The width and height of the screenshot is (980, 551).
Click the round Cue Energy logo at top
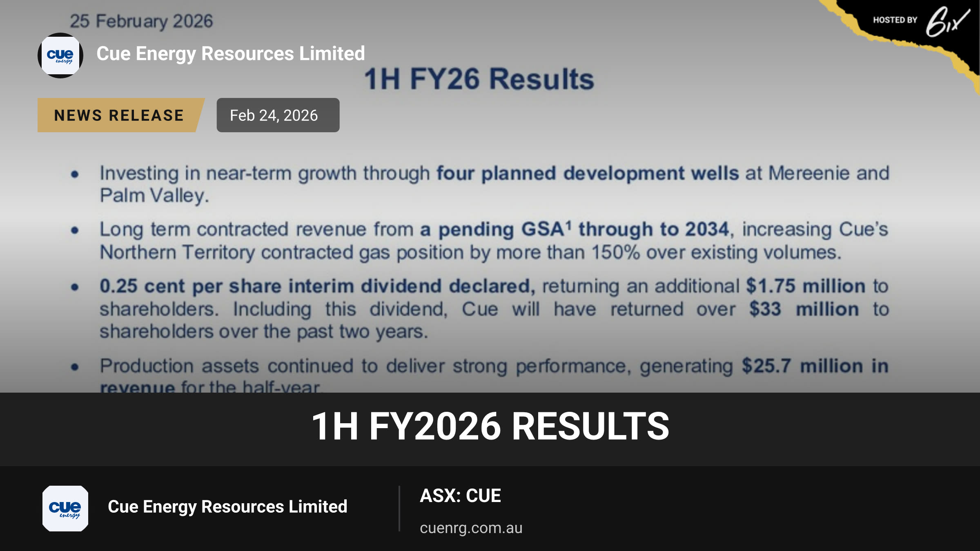point(60,56)
